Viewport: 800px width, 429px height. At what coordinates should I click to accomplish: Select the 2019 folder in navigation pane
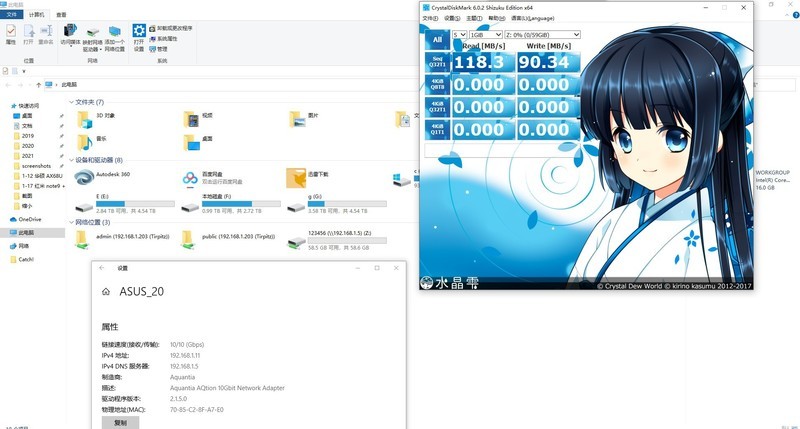click(28, 136)
